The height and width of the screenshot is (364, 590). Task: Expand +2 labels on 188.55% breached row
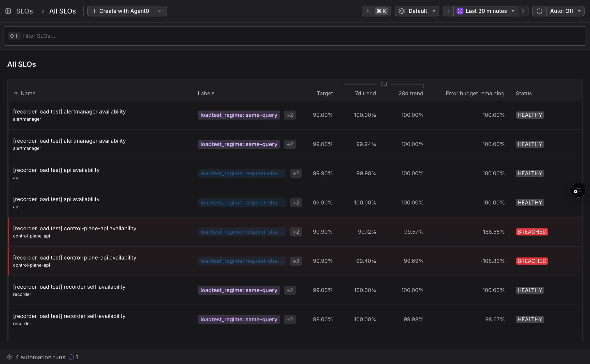tap(296, 232)
